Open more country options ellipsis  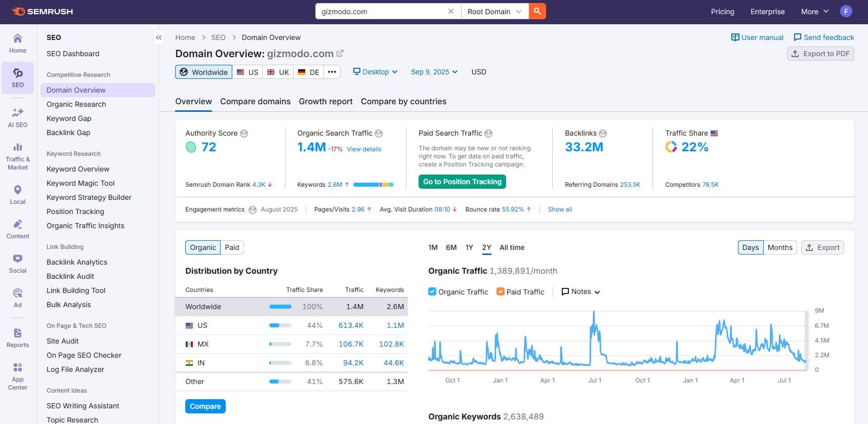(x=332, y=72)
